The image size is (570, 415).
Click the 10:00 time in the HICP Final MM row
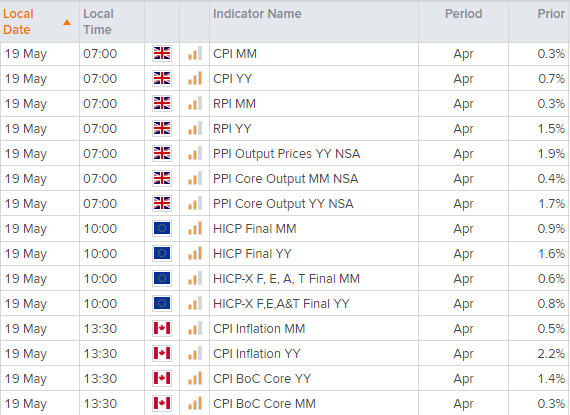pyautogui.click(x=100, y=229)
